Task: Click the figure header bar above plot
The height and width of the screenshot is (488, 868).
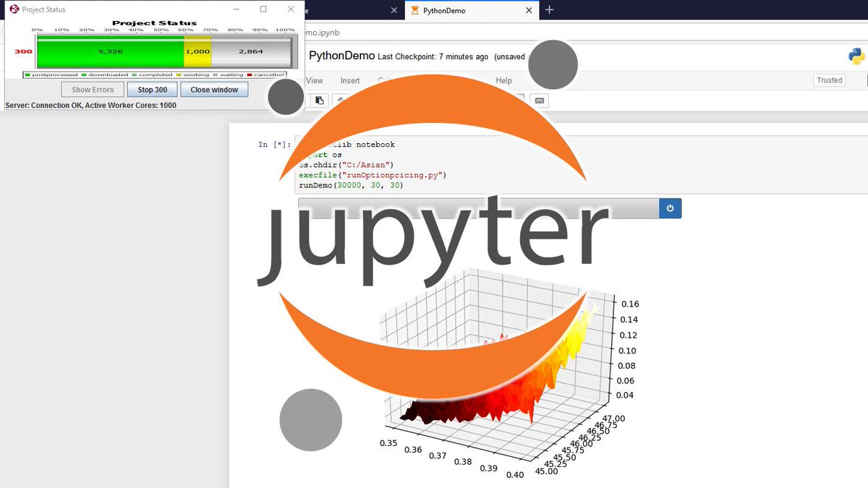Action: tap(478, 208)
